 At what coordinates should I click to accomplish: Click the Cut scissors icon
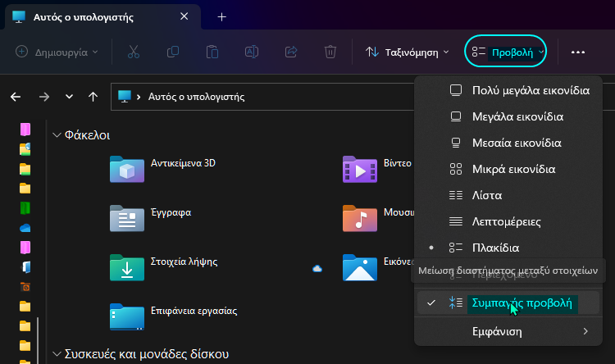(134, 52)
